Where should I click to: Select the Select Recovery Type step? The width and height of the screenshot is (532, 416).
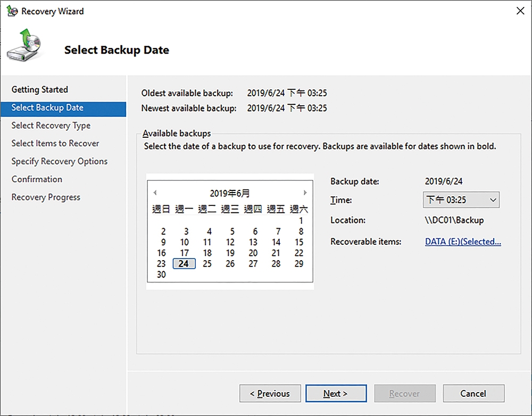[x=51, y=126]
